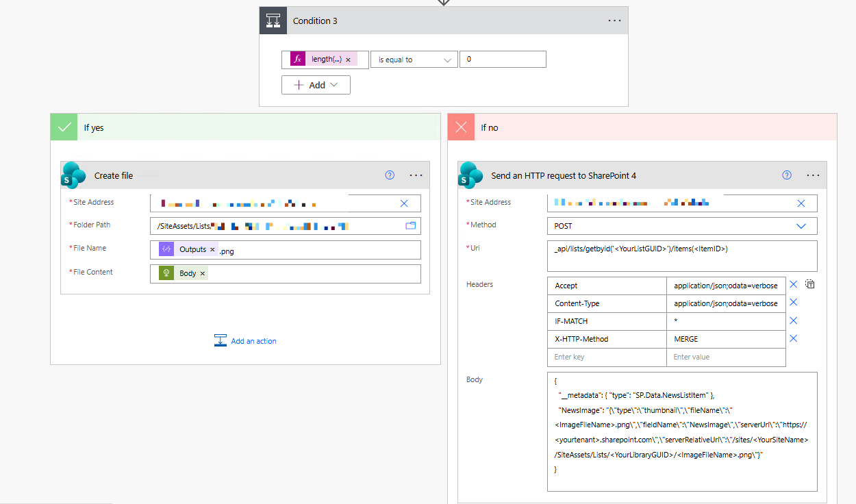This screenshot has height=504, width=856.
Task: Open the 'is equal to' operator dropdown
Action: [414, 60]
